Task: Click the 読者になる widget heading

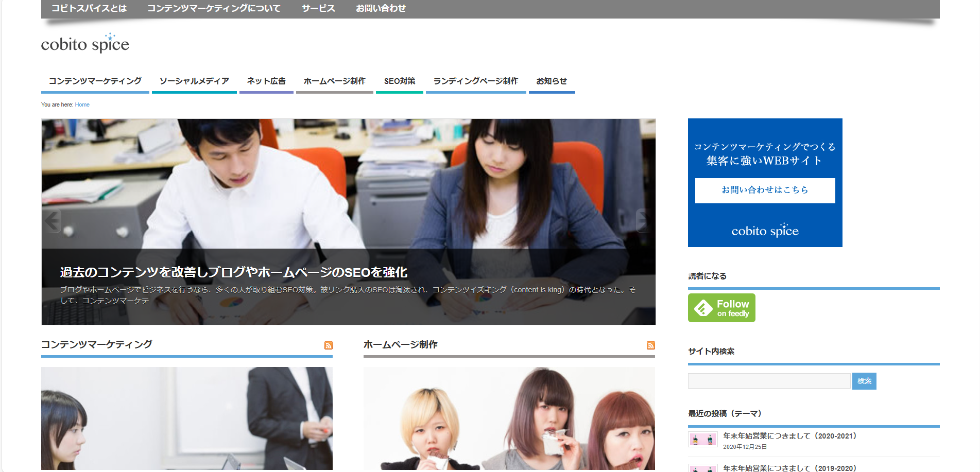Action: click(708, 276)
